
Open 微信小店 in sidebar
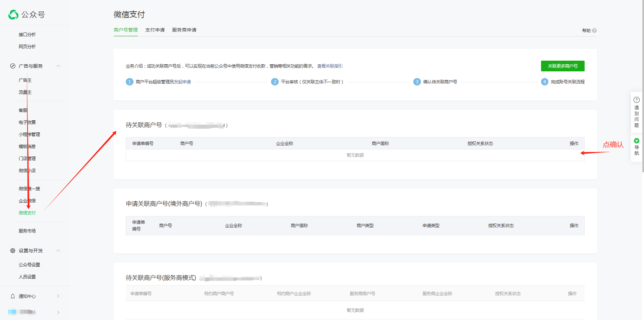27,171
